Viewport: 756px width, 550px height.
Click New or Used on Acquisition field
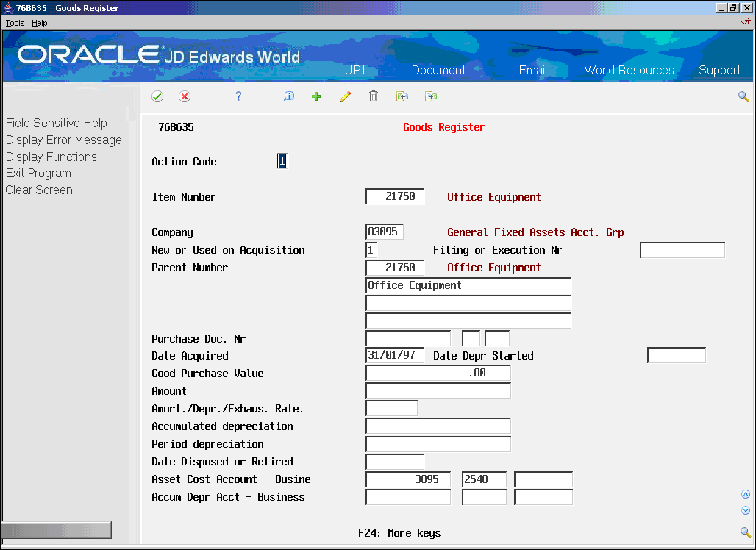(x=371, y=250)
